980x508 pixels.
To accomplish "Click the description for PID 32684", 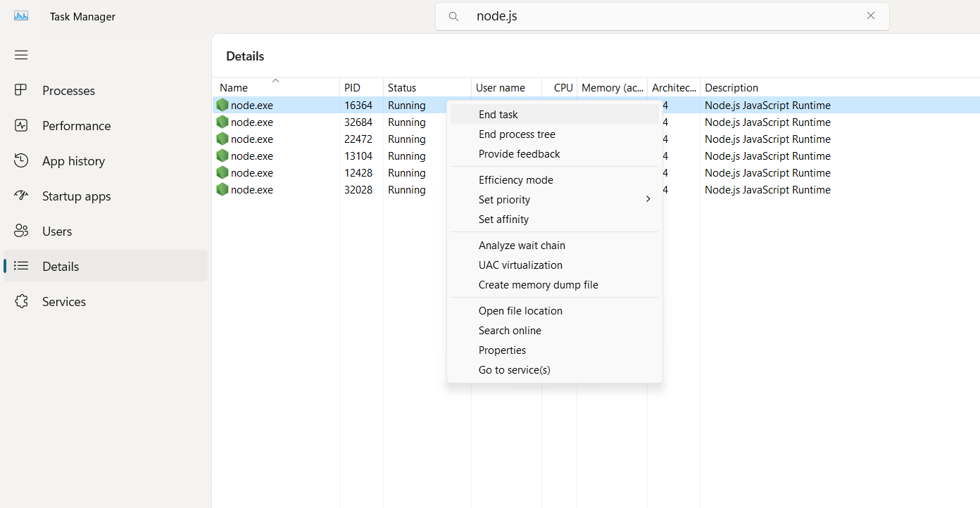I will (x=767, y=122).
